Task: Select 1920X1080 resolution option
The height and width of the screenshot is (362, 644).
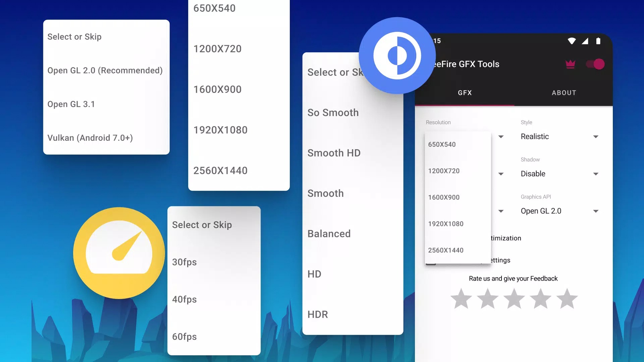Action: point(445,224)
